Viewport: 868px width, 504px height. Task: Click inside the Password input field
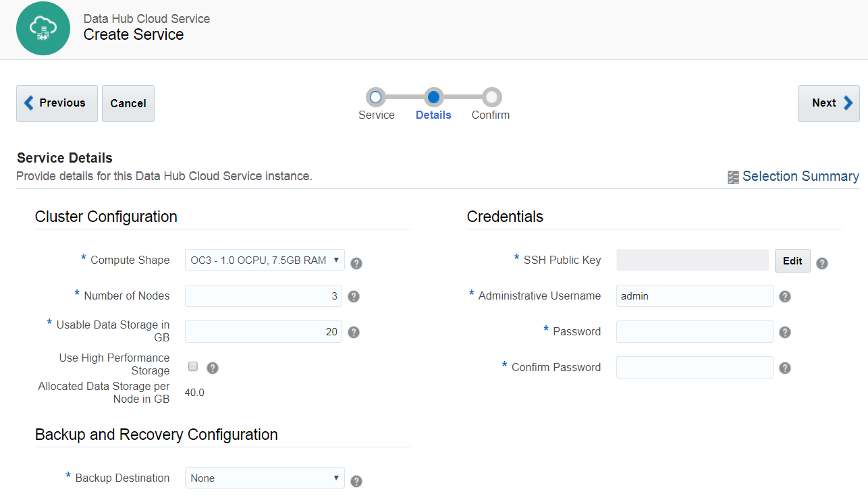694,331
